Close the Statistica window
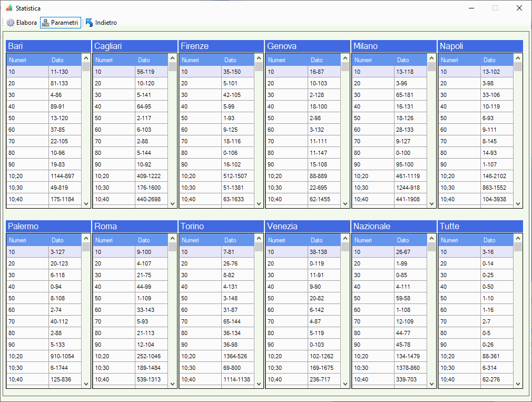The width and height of the screenshot is (532, 402). (519, 8)
